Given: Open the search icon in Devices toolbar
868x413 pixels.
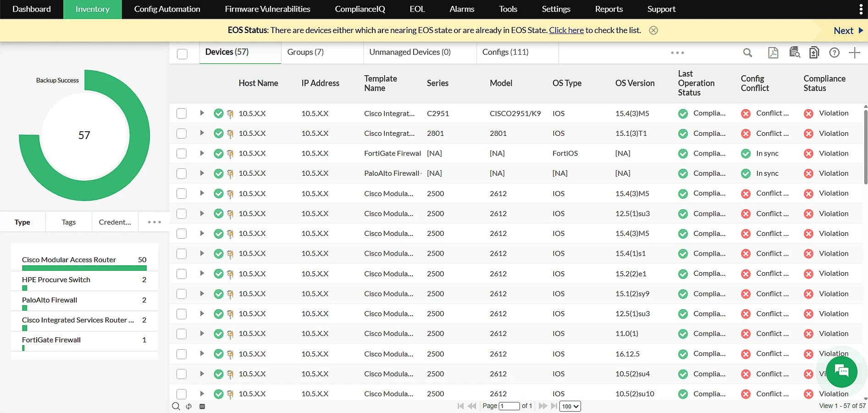Looking at the screenshot, I should [747, 52].
